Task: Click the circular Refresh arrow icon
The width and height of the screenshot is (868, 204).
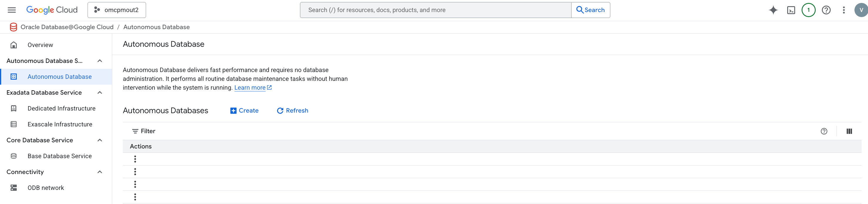Action: [x=280, y=111]
